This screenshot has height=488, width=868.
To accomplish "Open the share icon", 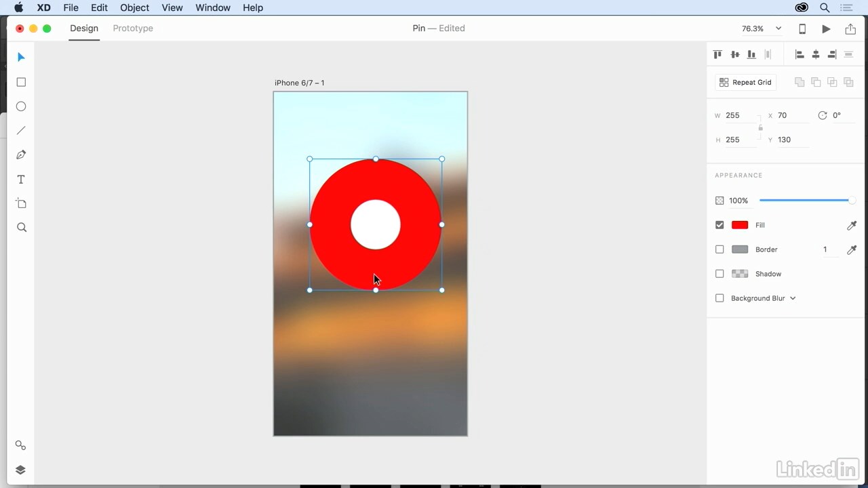I will [x=850, y=28].
